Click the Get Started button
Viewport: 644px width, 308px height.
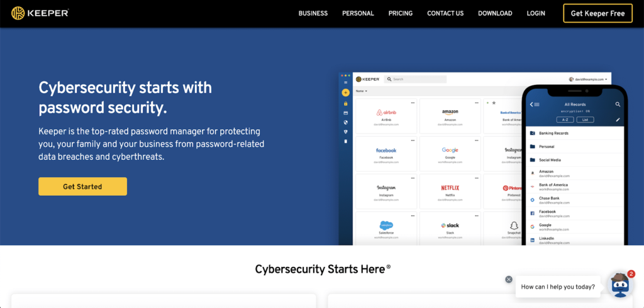(82, 186)
